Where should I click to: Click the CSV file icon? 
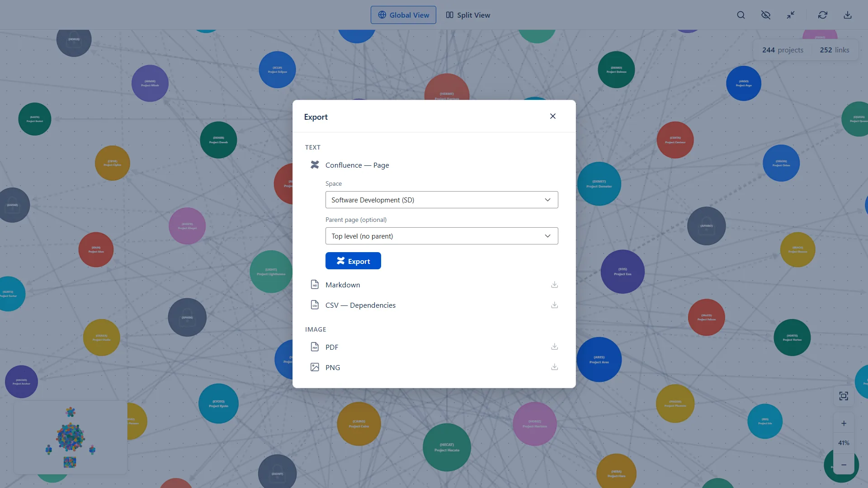(x=315, y=305)
